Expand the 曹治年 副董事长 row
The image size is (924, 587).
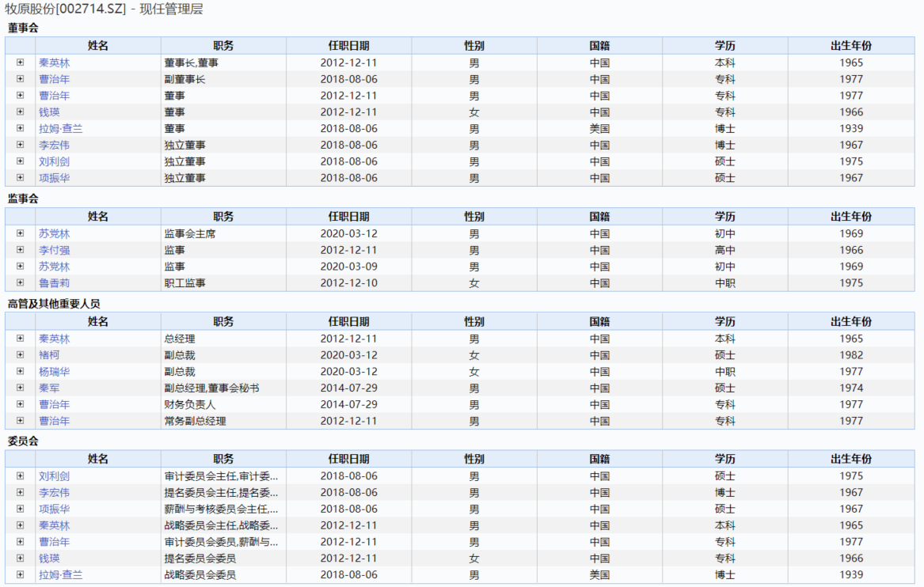(x=20, y=79)
